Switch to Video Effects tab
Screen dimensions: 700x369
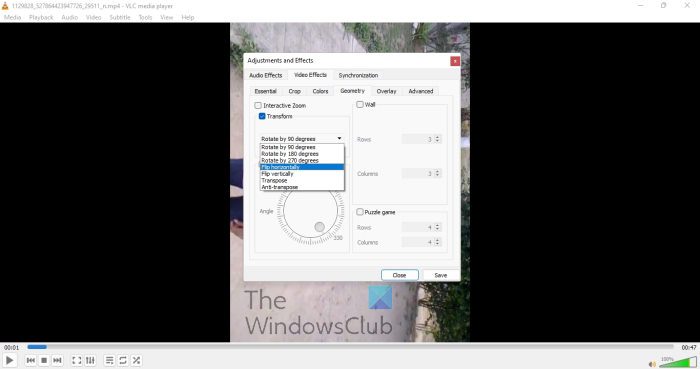[x=310, y=75]
